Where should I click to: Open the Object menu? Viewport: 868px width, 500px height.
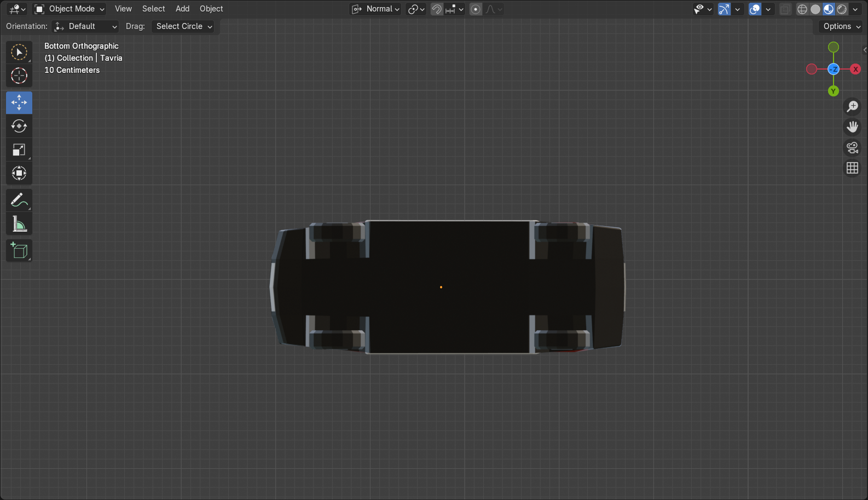pyautogui.click(x=211, y=9)
